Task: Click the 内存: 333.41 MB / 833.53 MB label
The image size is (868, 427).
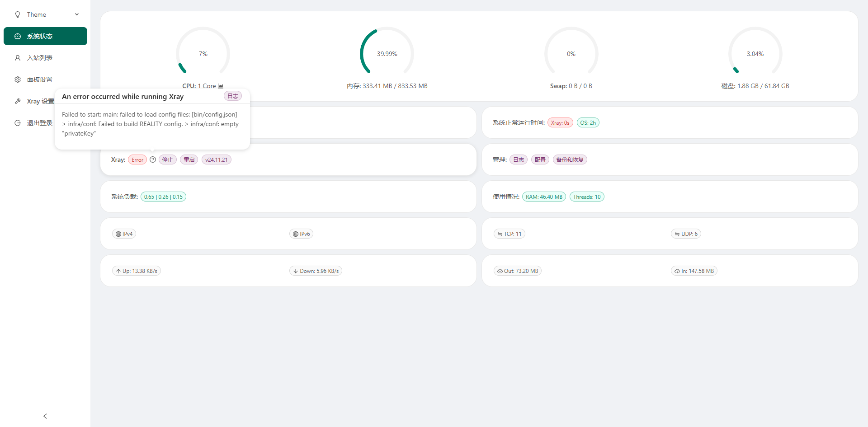Action: coord(387,86)
